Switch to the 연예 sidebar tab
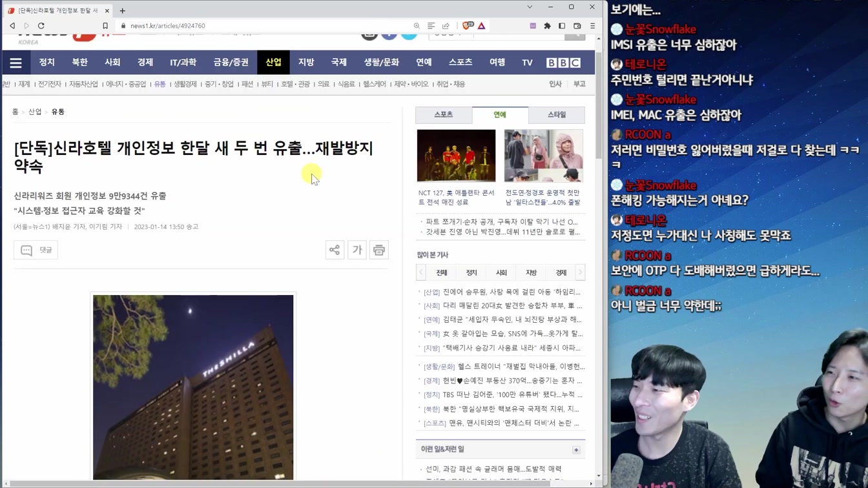Image resolution: width=868 pixels, height=488 pixels. click(x=500, y=115)
